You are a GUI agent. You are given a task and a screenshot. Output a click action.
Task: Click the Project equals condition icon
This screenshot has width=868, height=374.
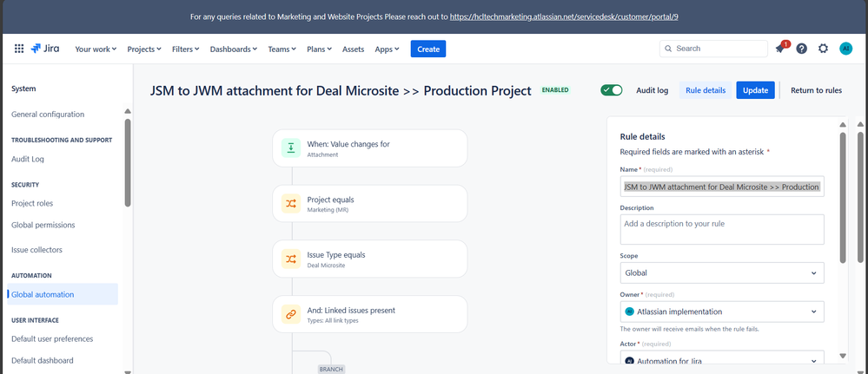(x=291, y=204)
